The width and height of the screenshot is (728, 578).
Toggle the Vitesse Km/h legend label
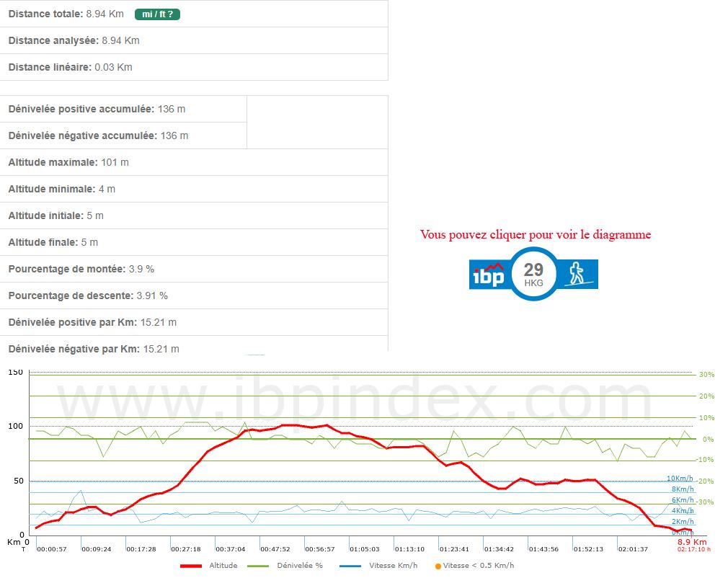394,566
